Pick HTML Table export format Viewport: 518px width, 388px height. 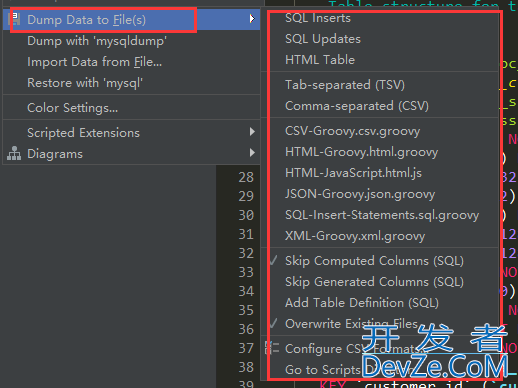tap(320, 60)
